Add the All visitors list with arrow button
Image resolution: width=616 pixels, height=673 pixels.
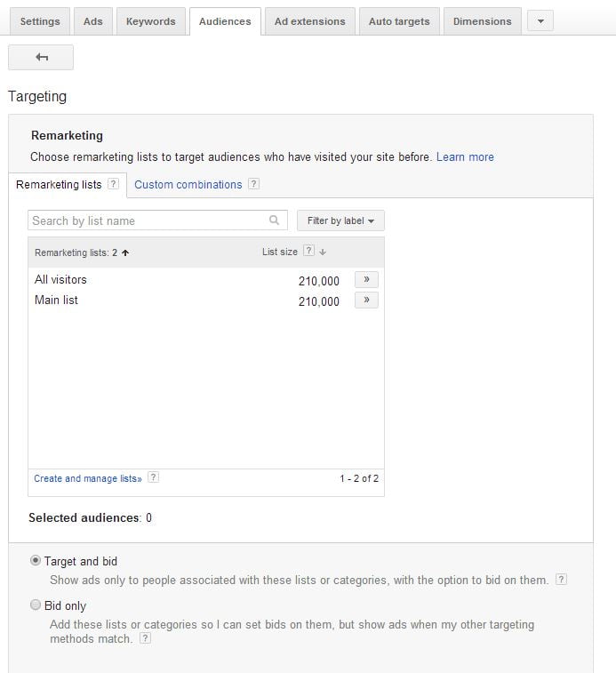(366, 280)
